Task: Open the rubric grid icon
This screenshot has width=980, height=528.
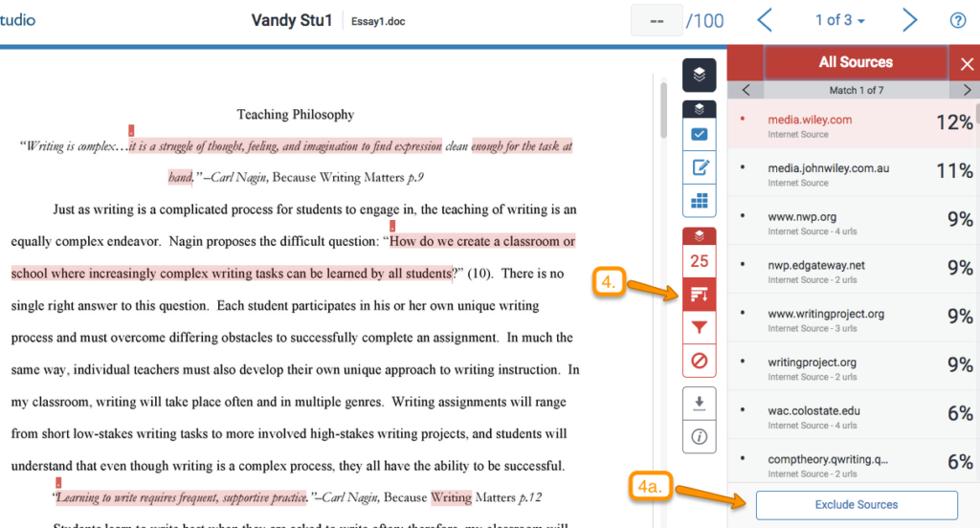Action: click(700, 202)
